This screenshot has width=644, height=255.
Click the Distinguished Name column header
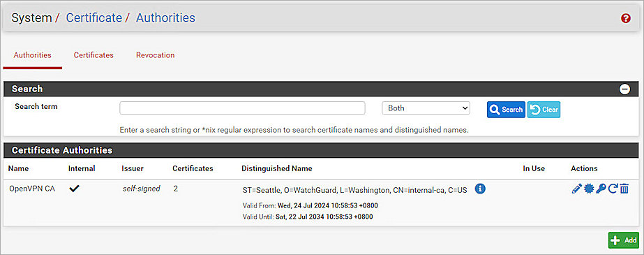[277, 168]
